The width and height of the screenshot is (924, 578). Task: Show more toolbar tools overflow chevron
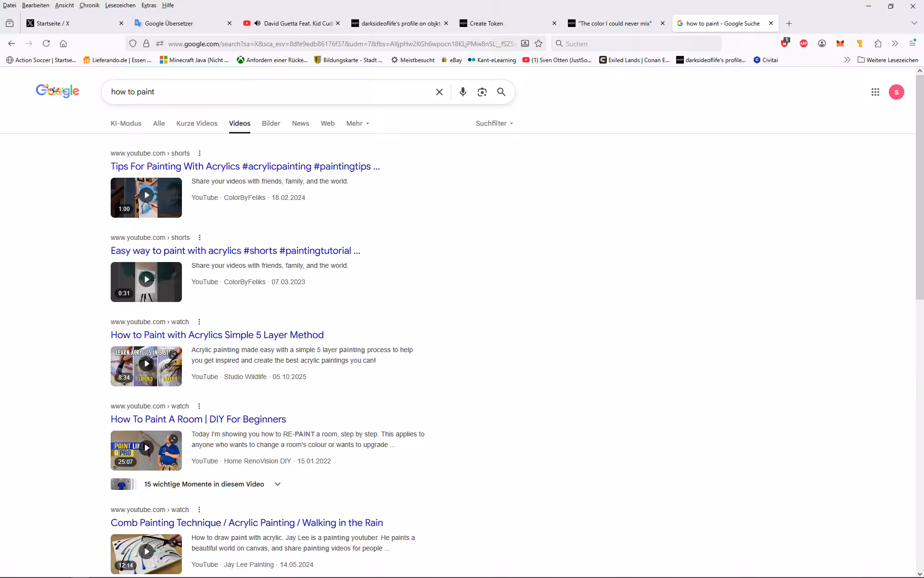pyautogui.click(x=895, y=43)
